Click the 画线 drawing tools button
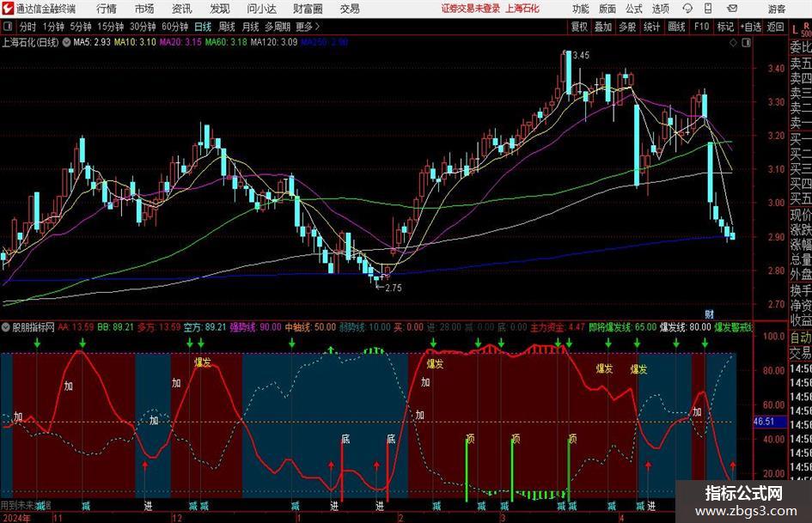 tap(676, 27)
